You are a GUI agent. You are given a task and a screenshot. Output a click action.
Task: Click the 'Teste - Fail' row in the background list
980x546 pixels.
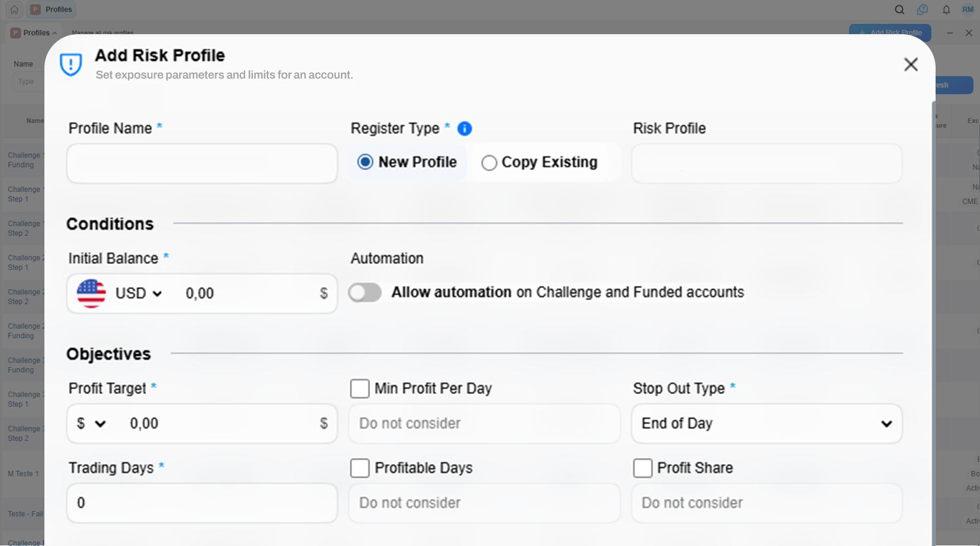click(x=26, y=514)
